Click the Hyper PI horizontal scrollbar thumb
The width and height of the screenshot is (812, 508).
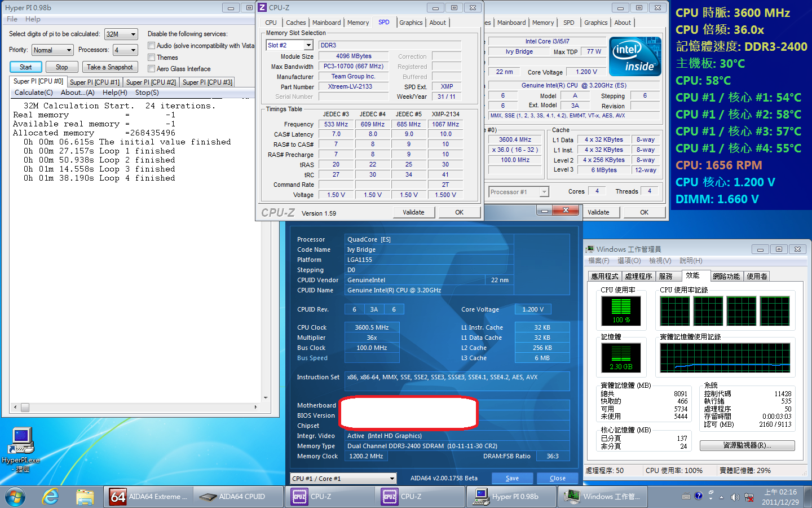(25, 407)
